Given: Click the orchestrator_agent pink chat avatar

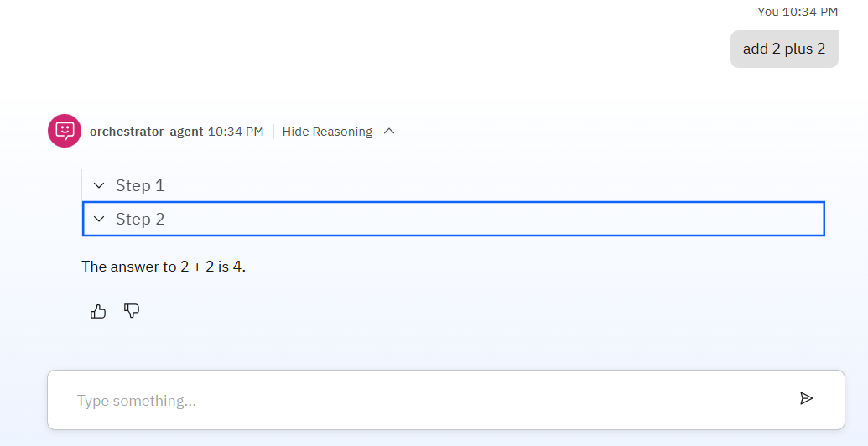Looking at the screenshot, I should point(65,131).
